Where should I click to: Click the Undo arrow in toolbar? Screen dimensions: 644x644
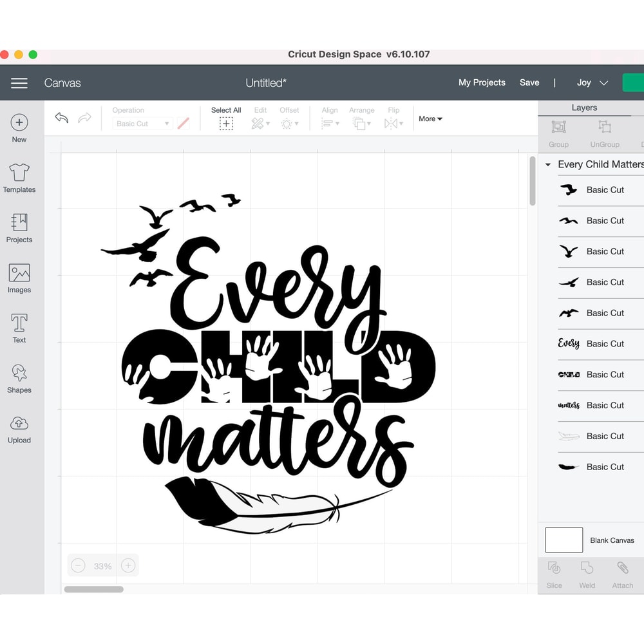[x=62, y=118]
